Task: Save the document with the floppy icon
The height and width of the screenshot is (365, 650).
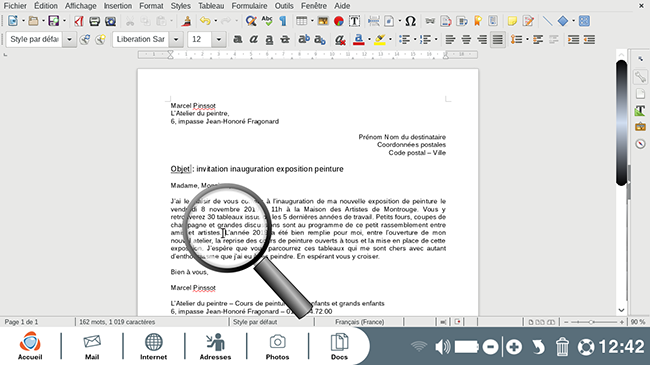Action: pos(53,21)
